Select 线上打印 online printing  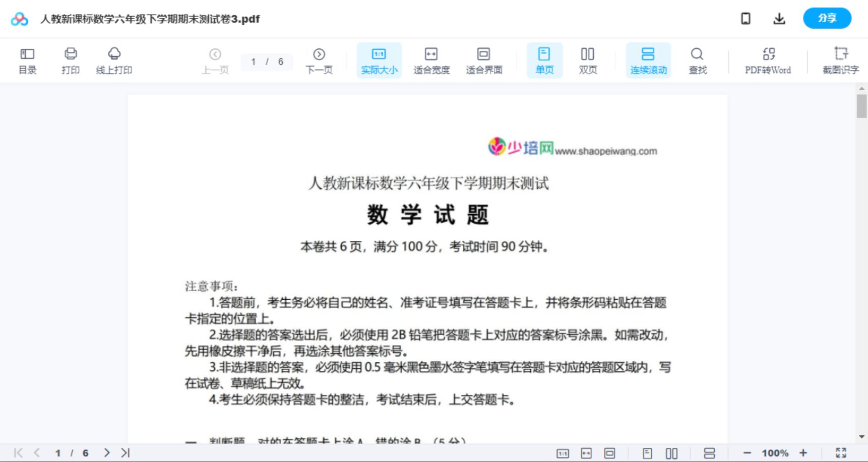(x=114, y=60)
